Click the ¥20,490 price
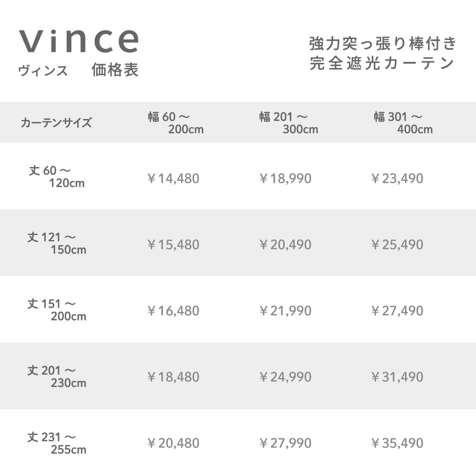476x476 pixels. 285,245
